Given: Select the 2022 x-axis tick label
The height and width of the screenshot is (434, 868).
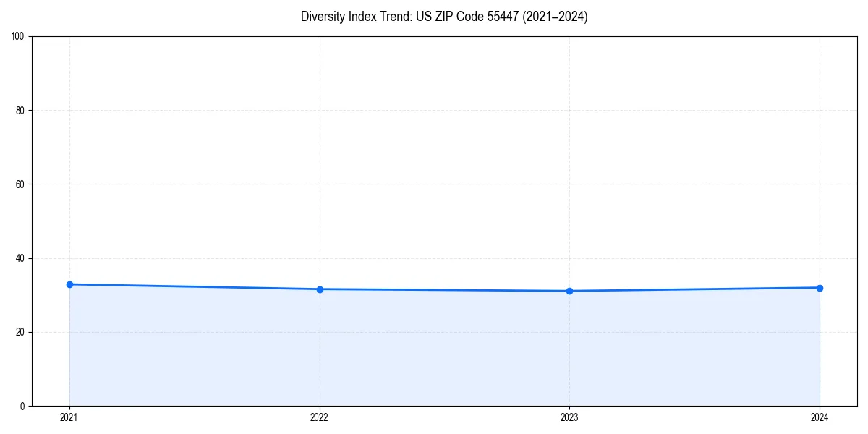Looking at the screenshot, I should click(x=320, y=417).
